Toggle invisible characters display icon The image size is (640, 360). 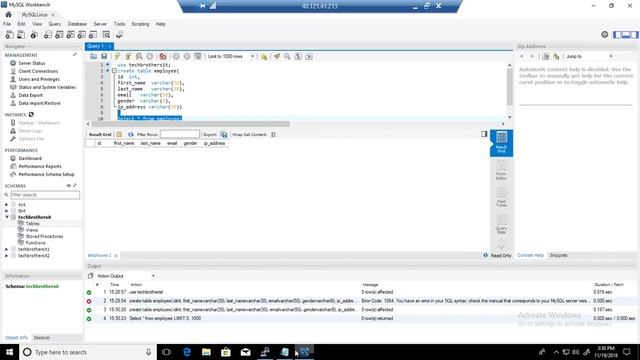click(298, 56)
